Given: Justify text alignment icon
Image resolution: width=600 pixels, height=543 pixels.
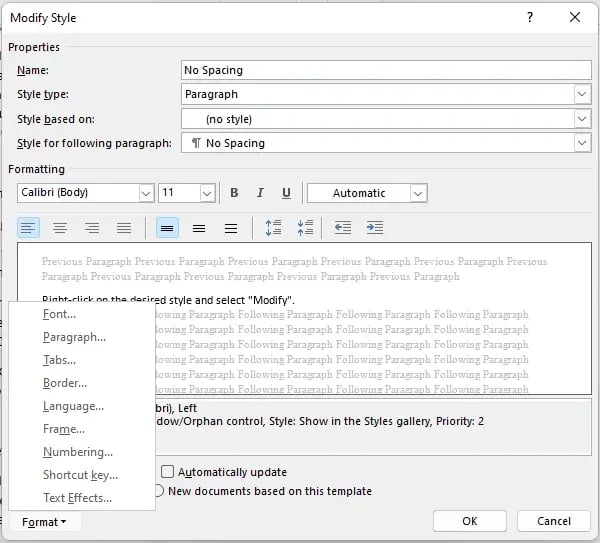Looking at the screenshot, I should click(x=124, y=228).
